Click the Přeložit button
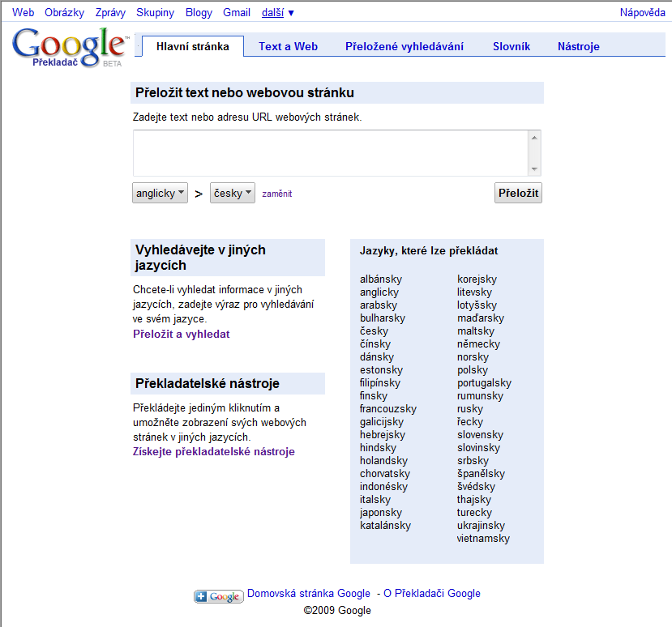672x627 pixels. [x=518, y=193]
